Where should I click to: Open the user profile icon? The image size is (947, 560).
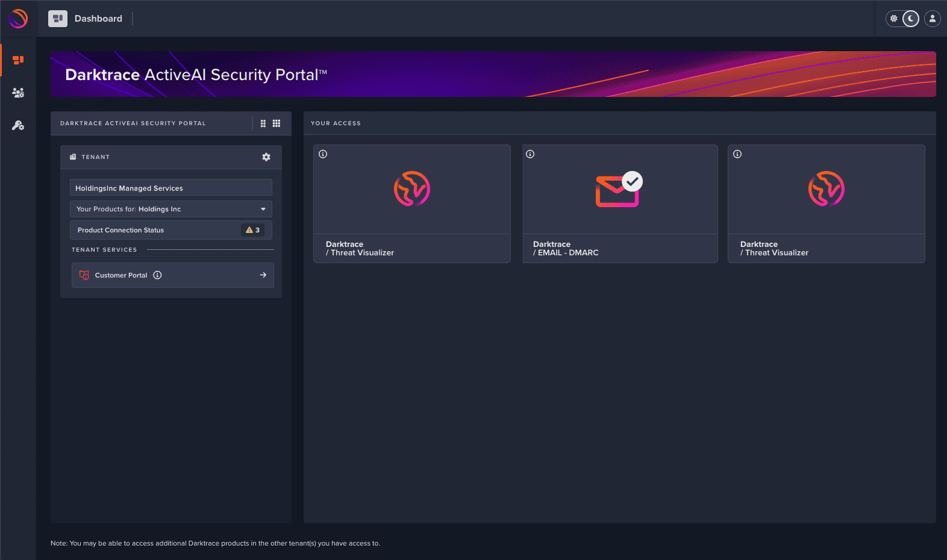click(x=933, y=19)
